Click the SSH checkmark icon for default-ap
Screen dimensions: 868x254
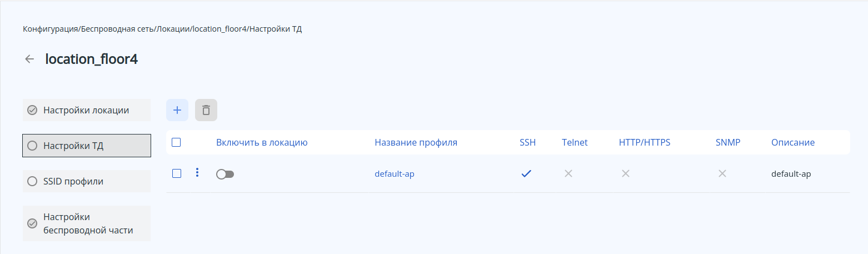click(526, 173)
